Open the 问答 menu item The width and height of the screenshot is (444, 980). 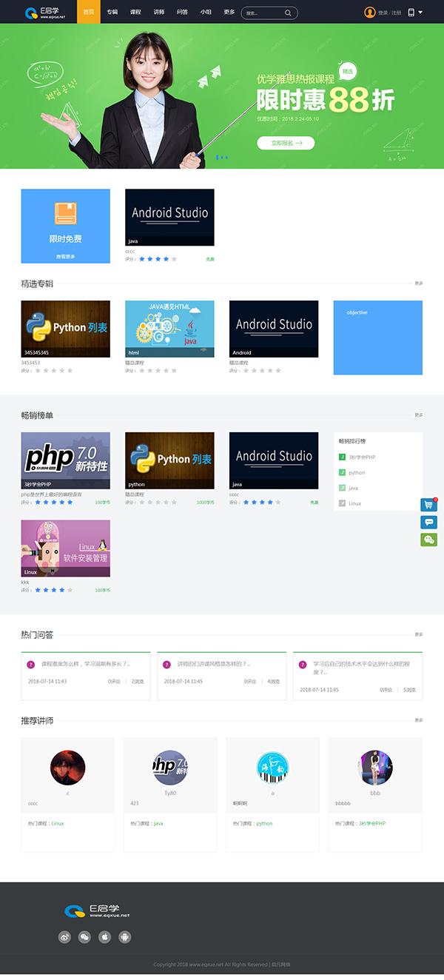(x=183, y=12)
